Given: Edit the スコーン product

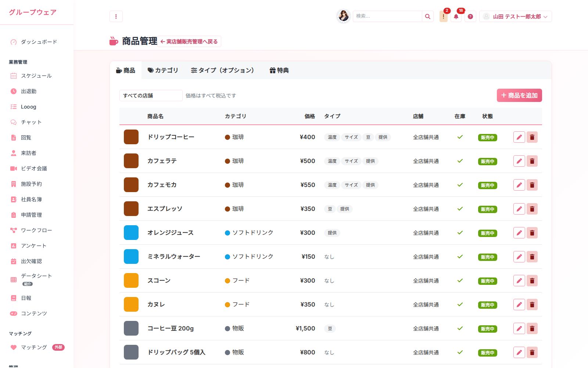Looking at the screenshot, I should (519, 281).
